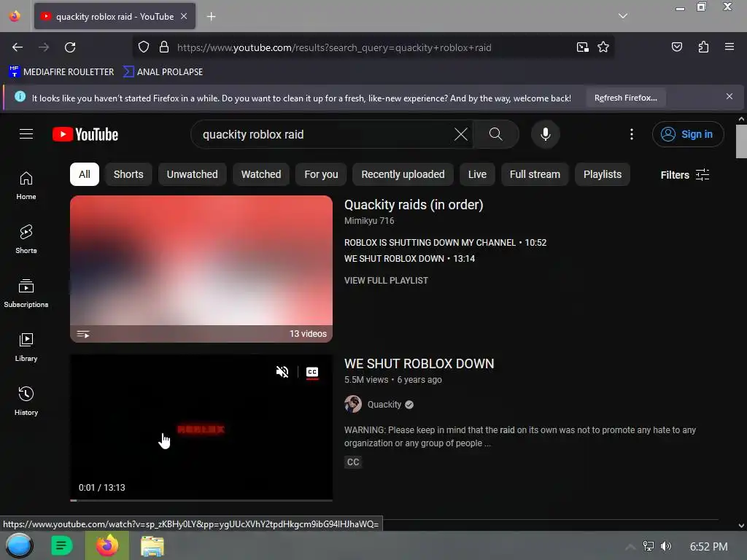Clear the search query with the X
Image resolution: width=747 pixels, height=560 pixels.
461,134
